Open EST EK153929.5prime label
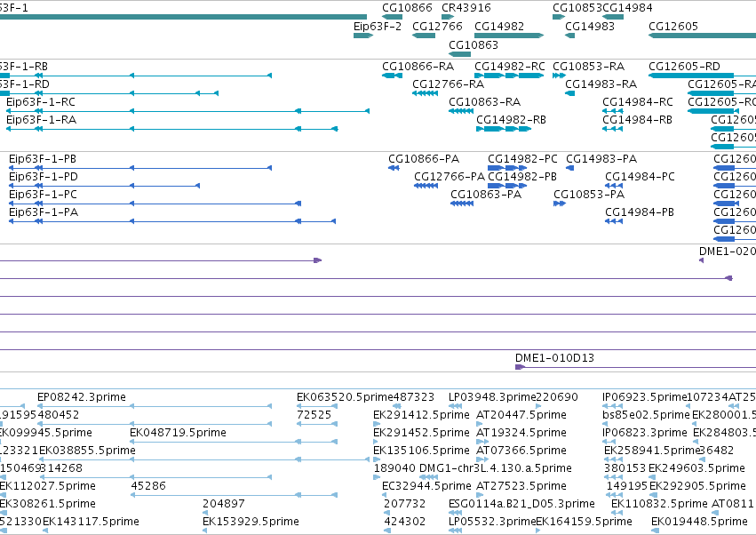756x535 pixels. (x=251, y=522)
